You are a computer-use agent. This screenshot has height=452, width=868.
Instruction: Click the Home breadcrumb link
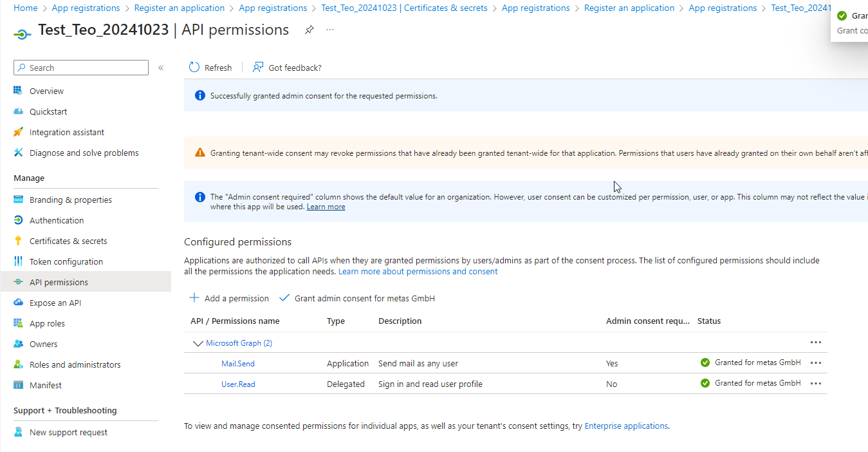[x=26, y=8]
